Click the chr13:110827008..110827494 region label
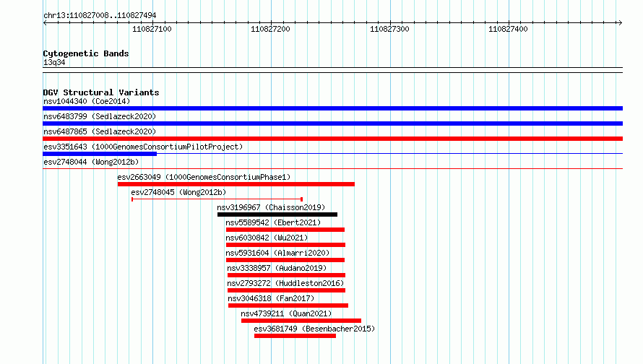Screen dimensions: 643x364 pos(100,15)
